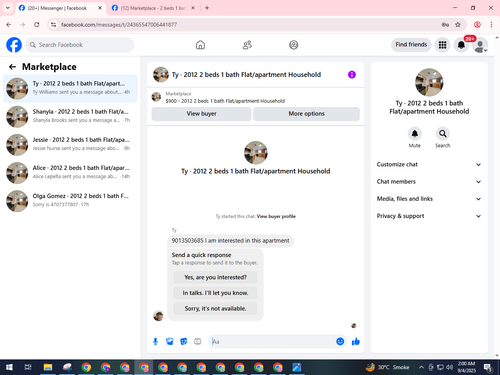Open the site information icon in address bar
The image size is (500, 375).
click(54, 25)
